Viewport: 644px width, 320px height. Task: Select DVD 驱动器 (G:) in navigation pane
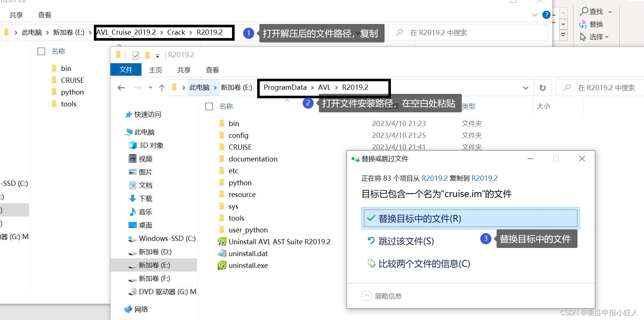coord(163,292)
